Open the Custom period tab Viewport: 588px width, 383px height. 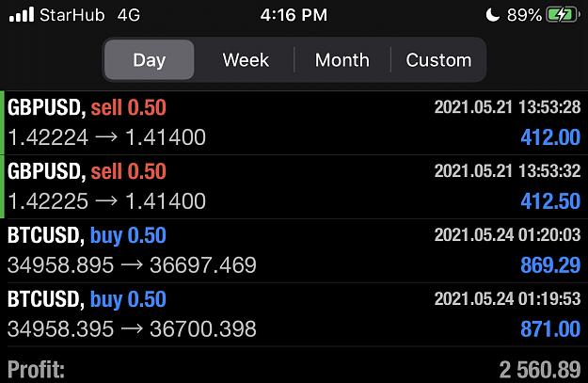(438, 59)
